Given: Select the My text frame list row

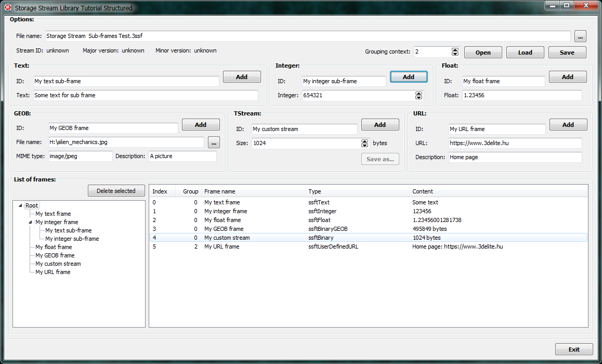Looking at the screenshot, I should point(369,202).
